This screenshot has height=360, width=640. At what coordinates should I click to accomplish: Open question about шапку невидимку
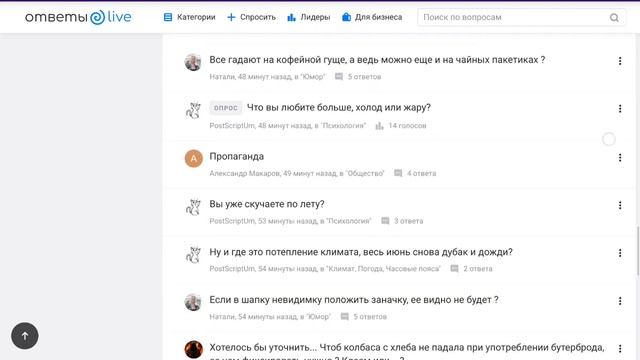354,300
